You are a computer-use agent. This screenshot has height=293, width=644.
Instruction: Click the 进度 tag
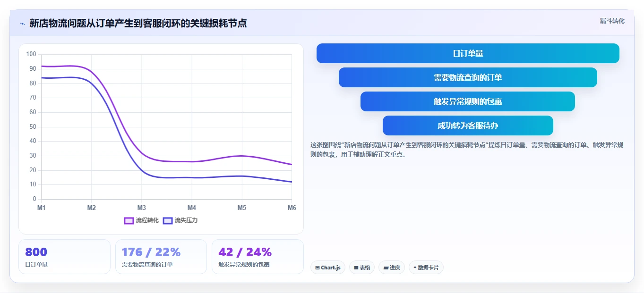(x=392, y=268)
